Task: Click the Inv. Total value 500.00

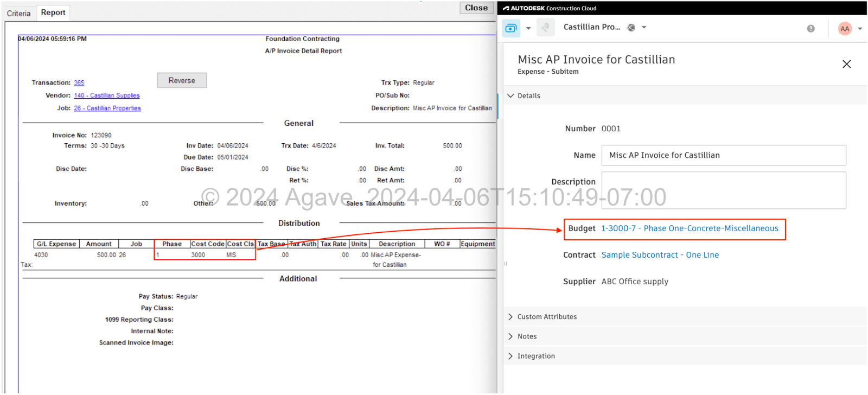Action: click(452, 146)
